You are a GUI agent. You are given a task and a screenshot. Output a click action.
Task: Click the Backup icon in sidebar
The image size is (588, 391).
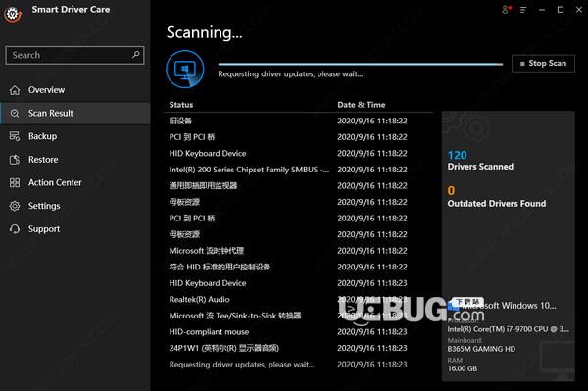(15, 136)
